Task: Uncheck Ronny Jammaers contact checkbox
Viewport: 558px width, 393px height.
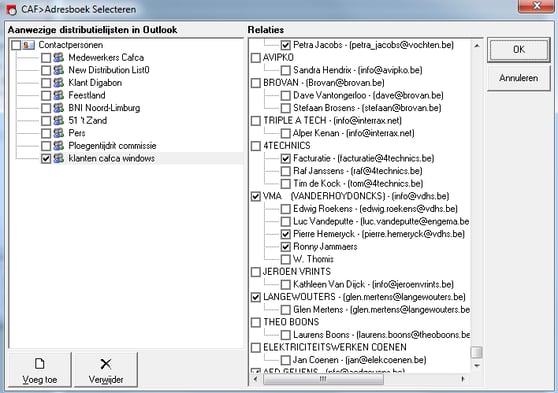Action: (x=285, y=247)
